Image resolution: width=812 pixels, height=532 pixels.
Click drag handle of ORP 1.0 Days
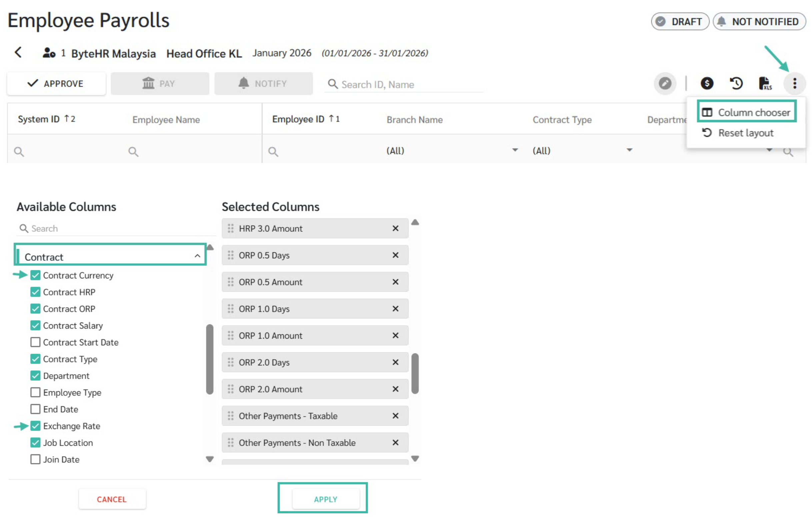pos(231,309)
